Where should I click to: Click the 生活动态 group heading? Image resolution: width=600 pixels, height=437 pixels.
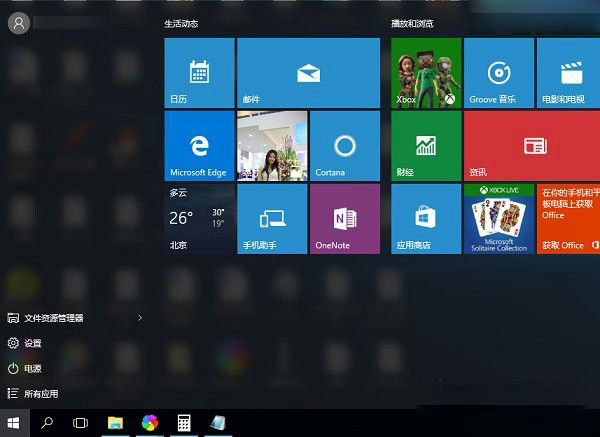click(181, 24)
